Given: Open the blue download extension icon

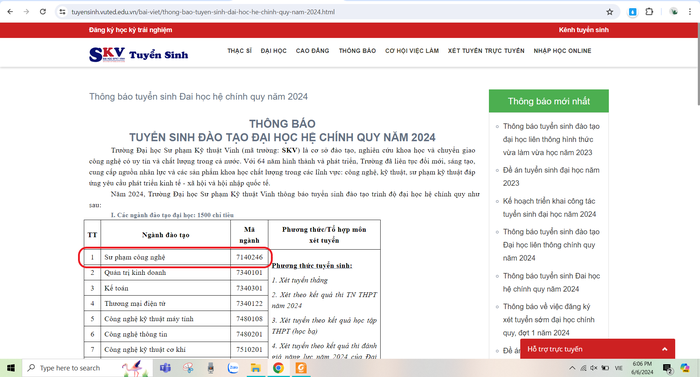Looking at the screenshot, I should coord(632,12).
